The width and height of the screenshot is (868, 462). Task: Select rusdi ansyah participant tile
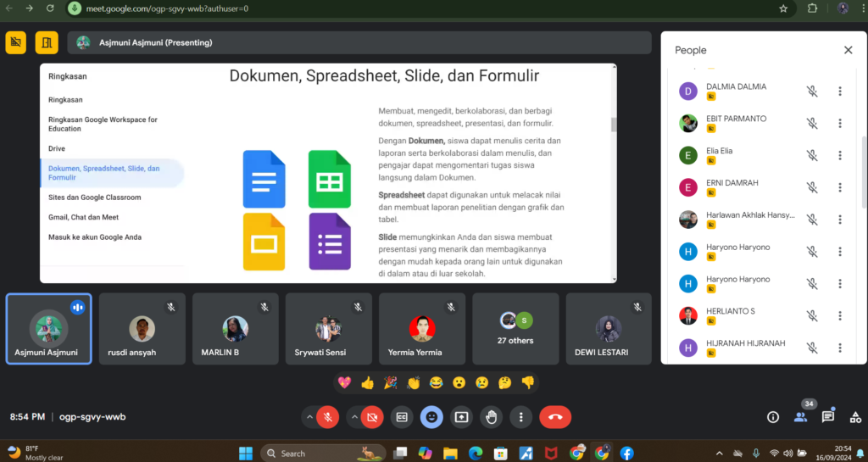pyautogui.click(x=142, y=329)
